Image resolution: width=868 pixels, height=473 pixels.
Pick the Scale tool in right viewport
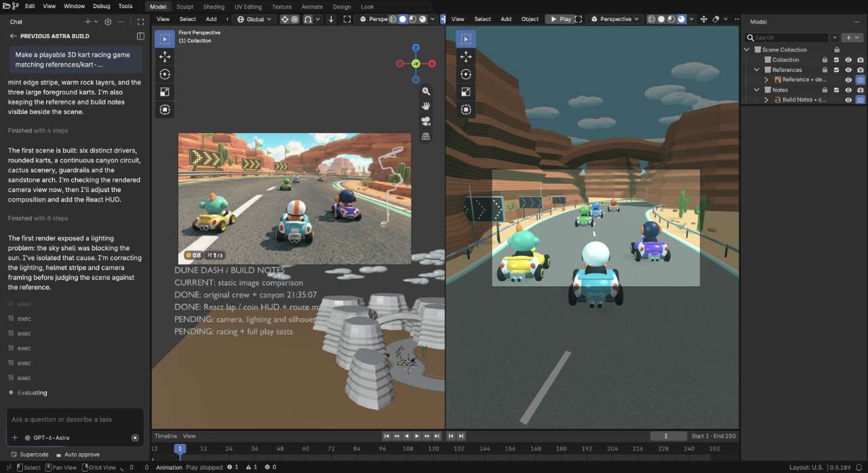[x=466, y=92]
